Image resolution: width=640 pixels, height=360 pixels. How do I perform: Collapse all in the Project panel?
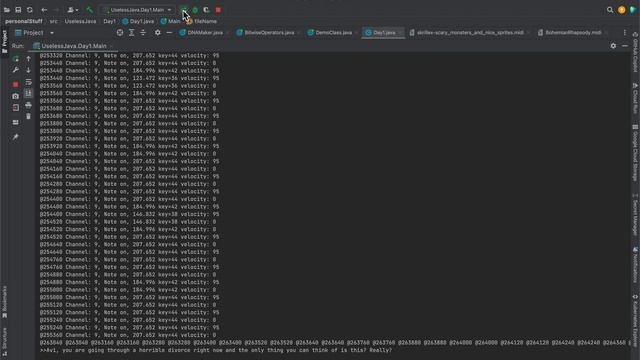pos(143,33)
